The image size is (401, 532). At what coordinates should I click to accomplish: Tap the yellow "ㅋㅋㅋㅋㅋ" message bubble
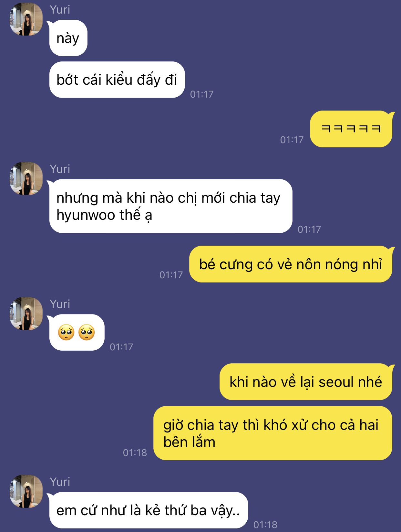(x=351, y=129)
